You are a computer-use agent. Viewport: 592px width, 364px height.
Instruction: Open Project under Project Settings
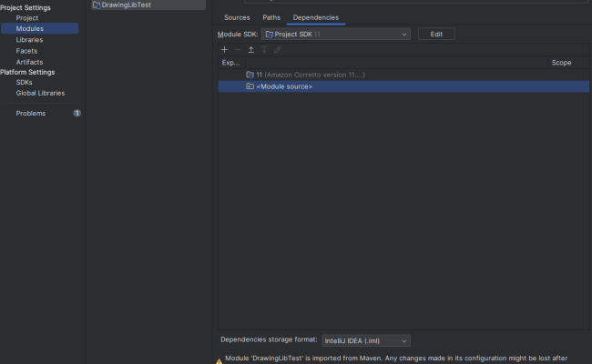pos(26,17)
